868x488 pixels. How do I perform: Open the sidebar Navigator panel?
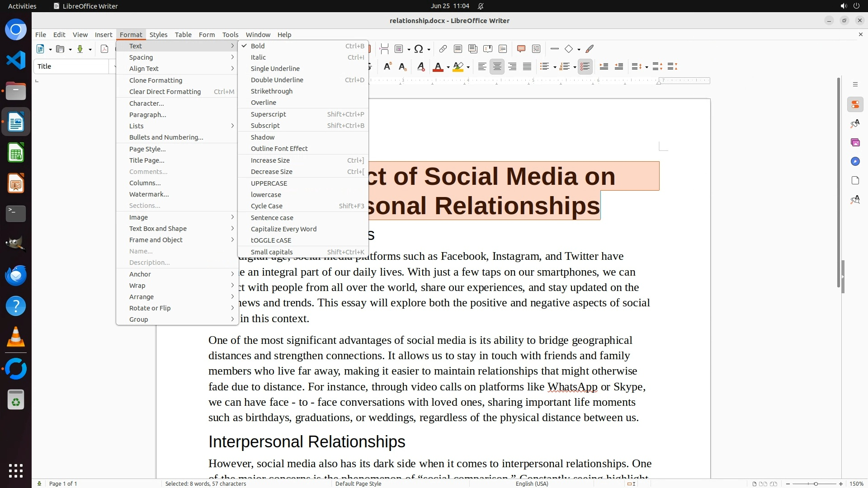855,162
